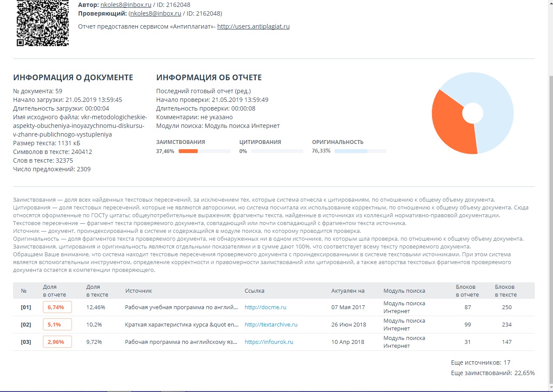The width and height of the screenshot is (553, 392).
Task: Open the reviewer email nkoles8@inbox.ru link
Action: pos(156,13)
